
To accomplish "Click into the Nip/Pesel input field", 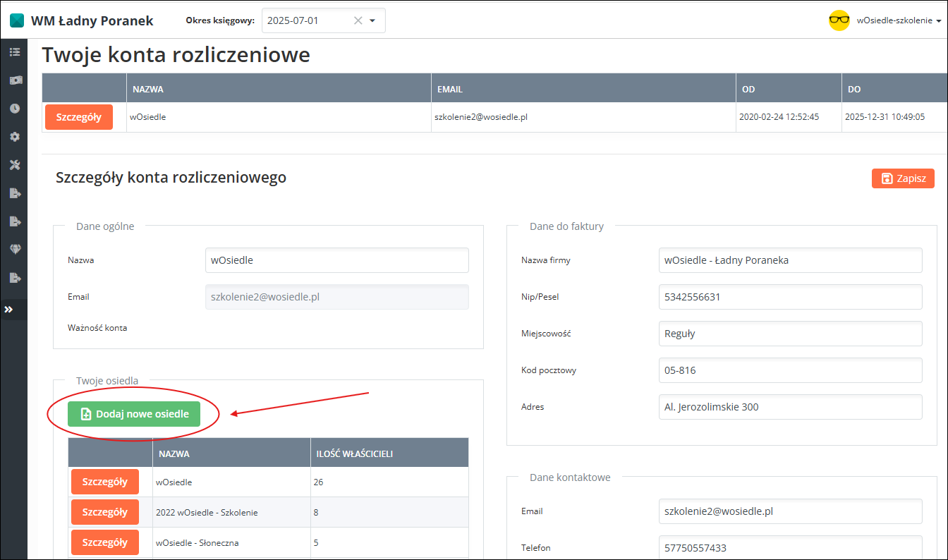I will [790, 297].
